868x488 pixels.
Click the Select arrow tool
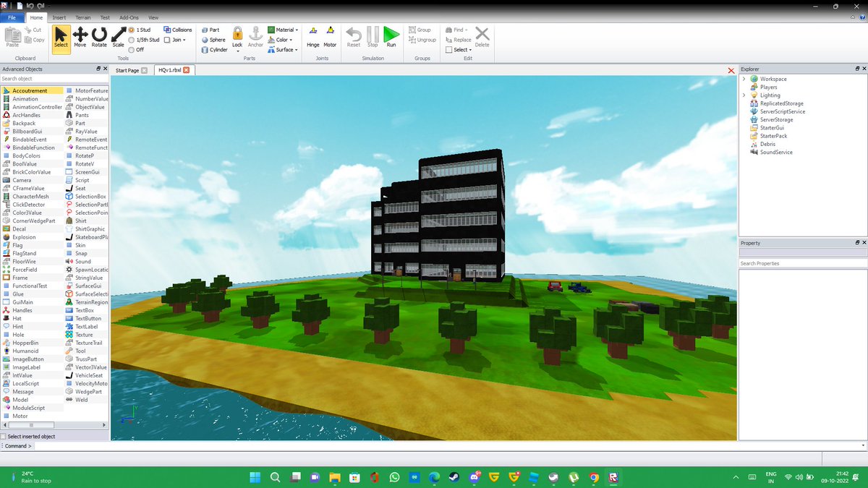[61, 38]
